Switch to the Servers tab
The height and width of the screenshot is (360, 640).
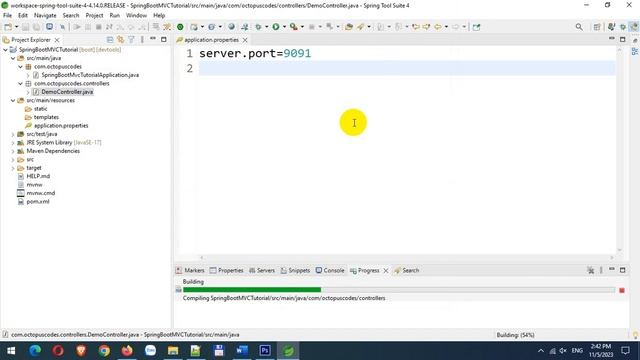coord(262,270)
